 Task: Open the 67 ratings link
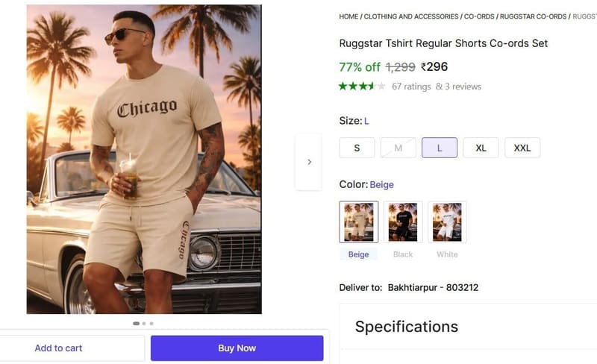pyautogui.click(x=411, y=87)
